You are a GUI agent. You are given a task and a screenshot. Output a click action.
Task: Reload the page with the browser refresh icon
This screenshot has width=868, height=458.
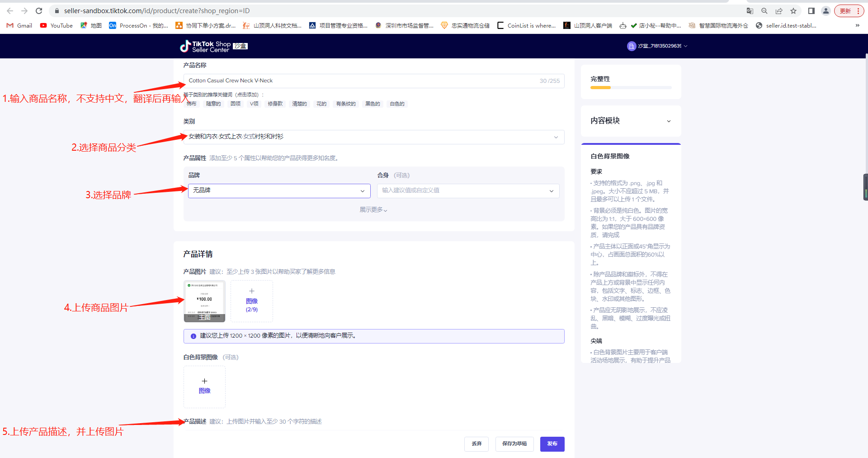click(x=39, y=11)
